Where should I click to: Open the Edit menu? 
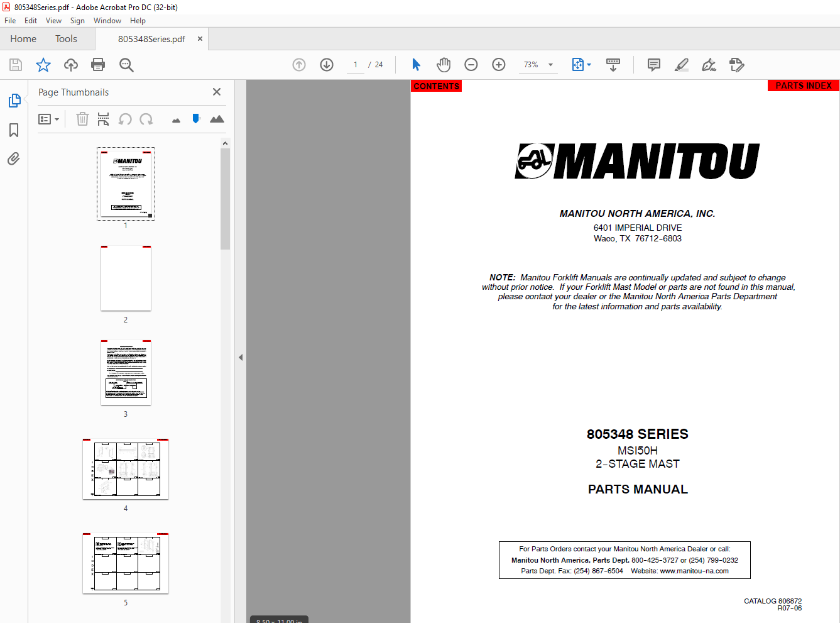click(31, 21)
